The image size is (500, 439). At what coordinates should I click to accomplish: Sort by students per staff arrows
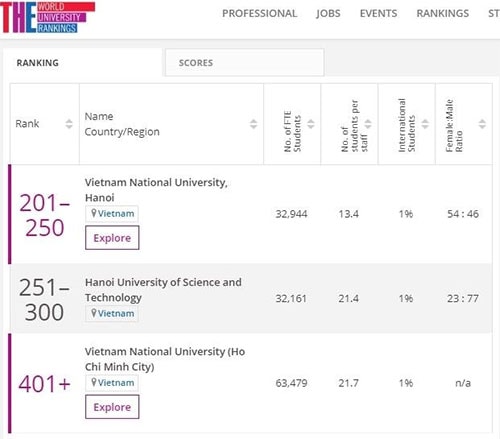point(368,124)
